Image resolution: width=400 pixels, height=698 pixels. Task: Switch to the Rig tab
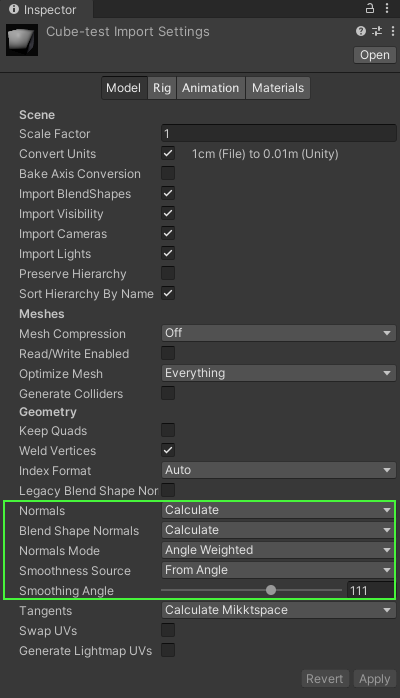point(162,88)
